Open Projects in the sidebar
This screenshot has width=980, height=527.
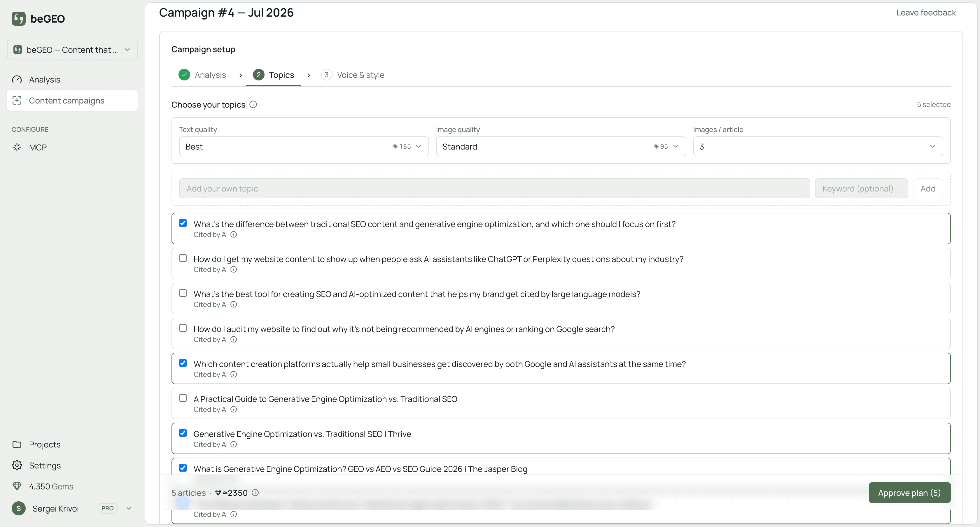coord(72,444)
